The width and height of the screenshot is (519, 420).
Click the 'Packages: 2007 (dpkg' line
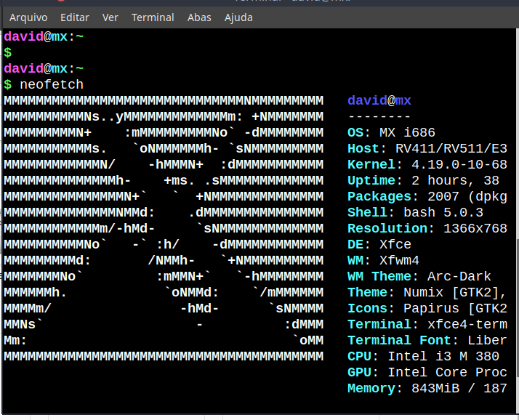click(x=427, y=197)
